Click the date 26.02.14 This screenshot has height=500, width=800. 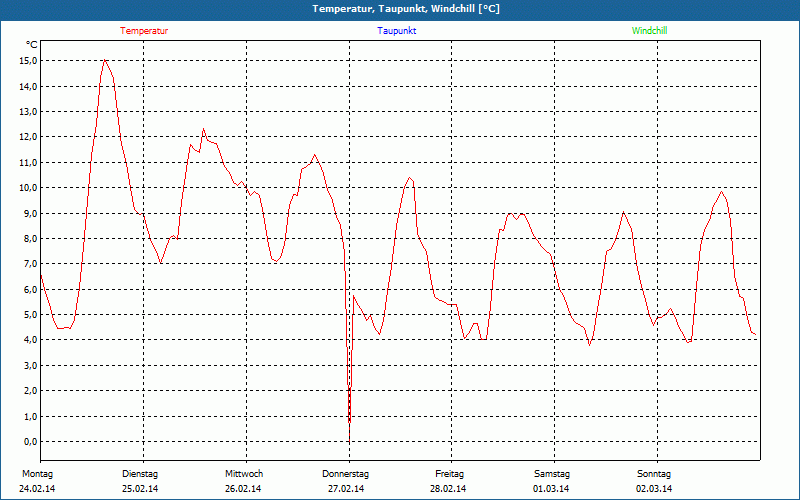click(x=243, y=489)
